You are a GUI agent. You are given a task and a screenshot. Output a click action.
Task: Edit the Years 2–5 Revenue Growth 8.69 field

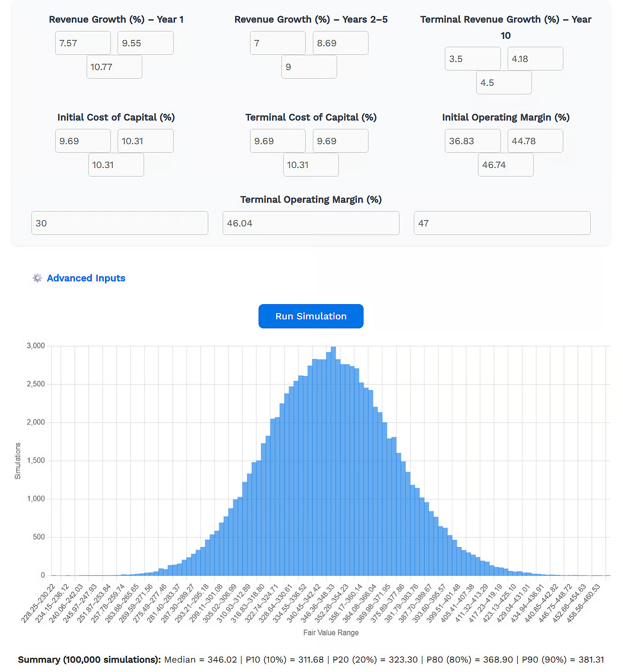pos(340,43)
